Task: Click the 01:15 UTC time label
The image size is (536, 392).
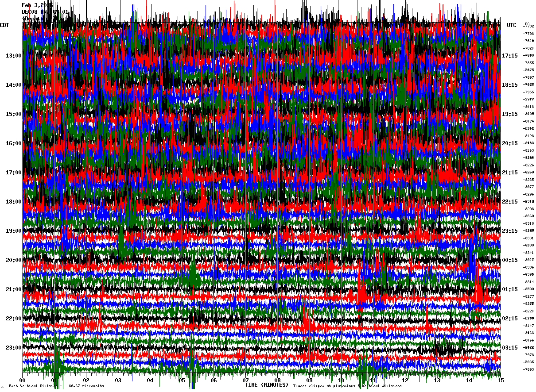Action: (x=510, y=289)
